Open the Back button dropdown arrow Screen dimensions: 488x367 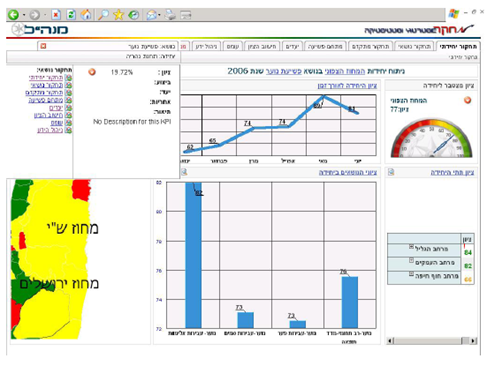pyautogui.click(x=24, y=15)
